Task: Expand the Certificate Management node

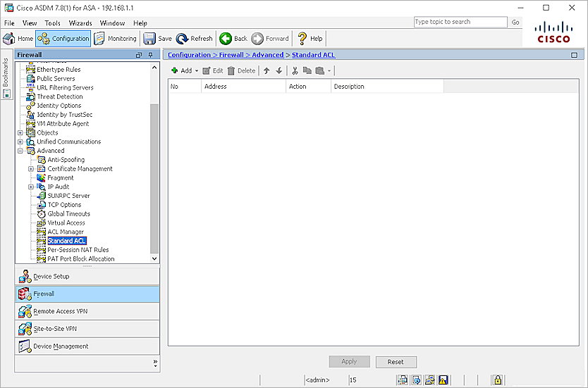Action: [31, 169]
